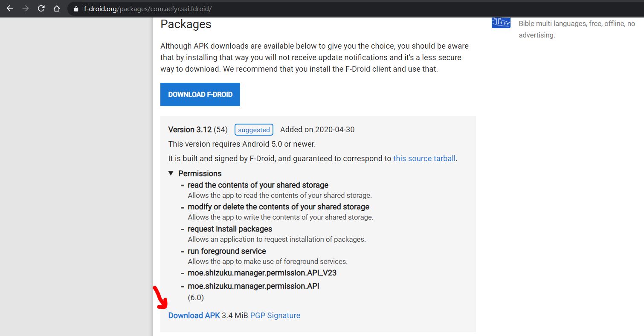Click the Version 3.12 heading

(x=189, y=130)
